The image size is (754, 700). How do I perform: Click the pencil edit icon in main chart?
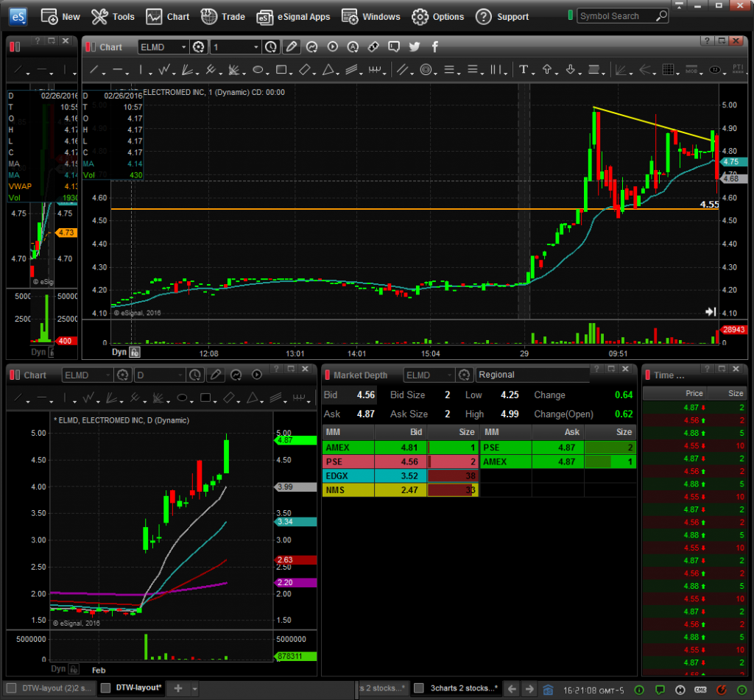pos(292,46)
